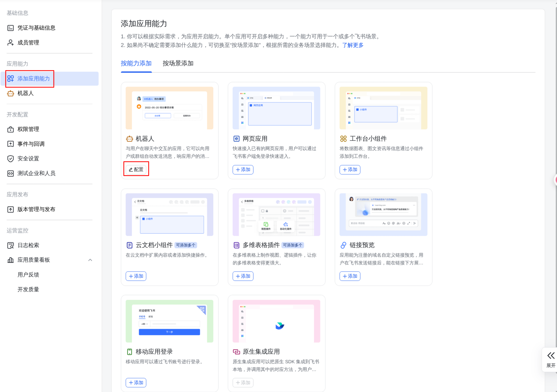Image resolution: width=557 pixels, height=392 pixels.
Task: Open 日志检索 page
Action: point(49,245)
